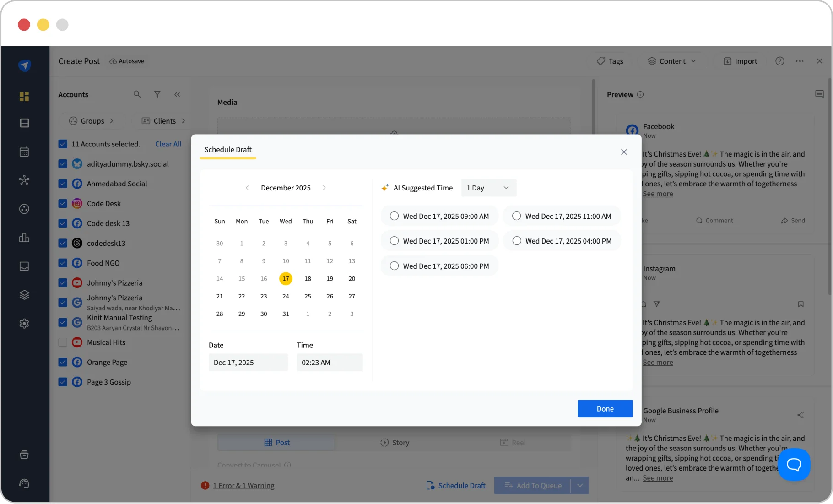This screenshot has width=833, height=504.
Task: Click the Done button
Action: pyautogui.click(x=605, y=408)
